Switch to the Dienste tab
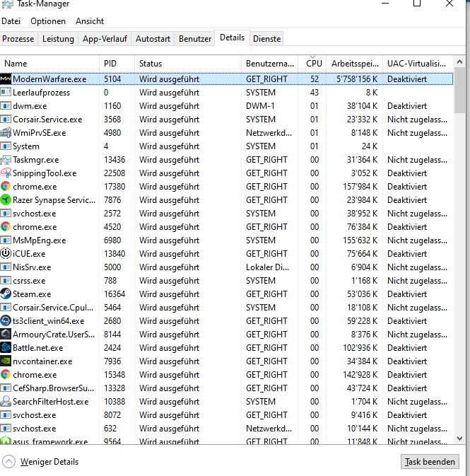 (x=266, y=39)
